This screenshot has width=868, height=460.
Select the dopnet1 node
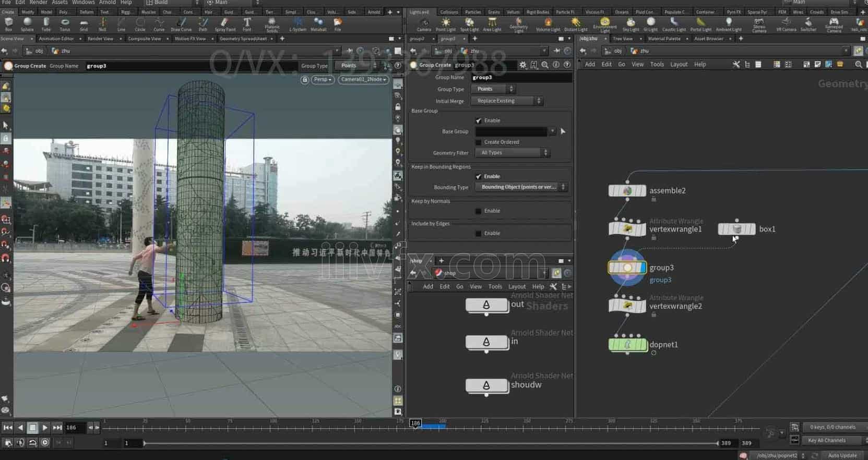tap(627, 345)
